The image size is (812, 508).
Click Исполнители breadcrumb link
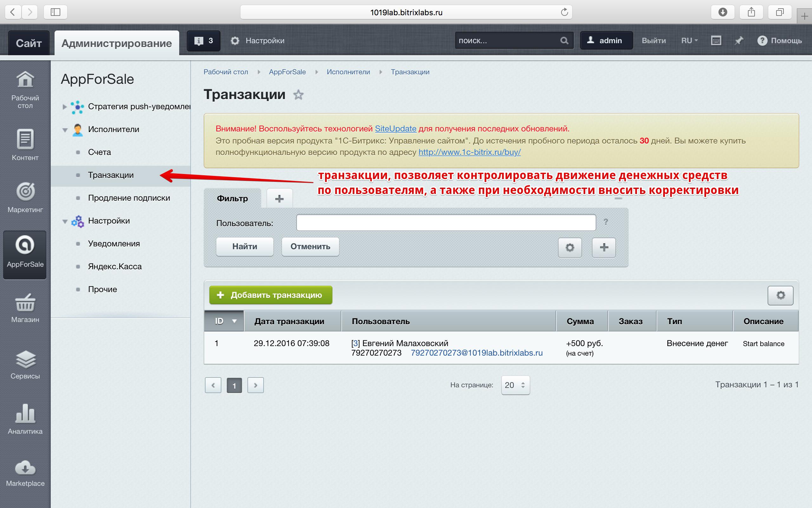[348, 72]
